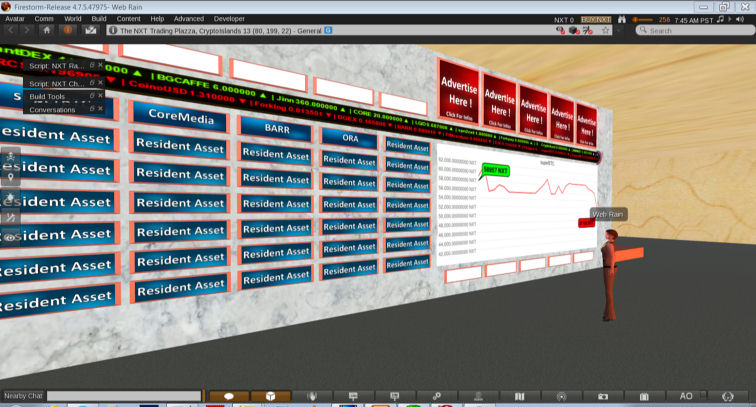The width and height of the screenshot is (756, 407).
Task: Click the General maturity rating 'G' icon
Action: click(x=328, y=30)
